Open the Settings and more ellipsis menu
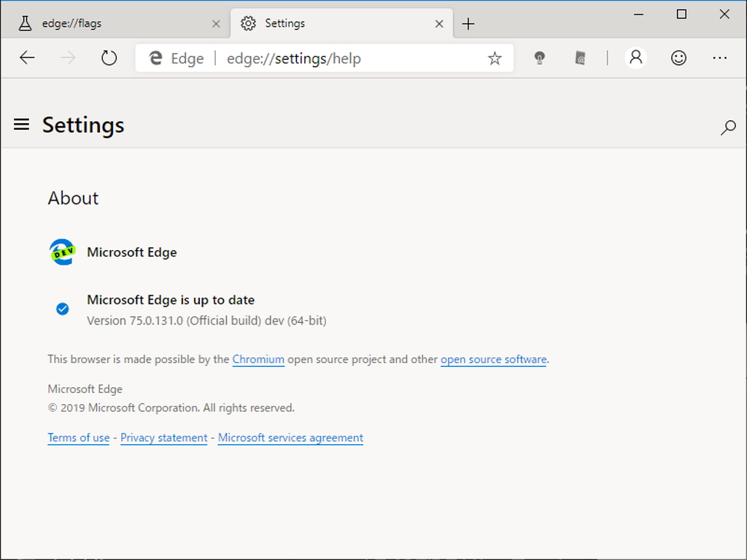 click(x=720, y=58)
